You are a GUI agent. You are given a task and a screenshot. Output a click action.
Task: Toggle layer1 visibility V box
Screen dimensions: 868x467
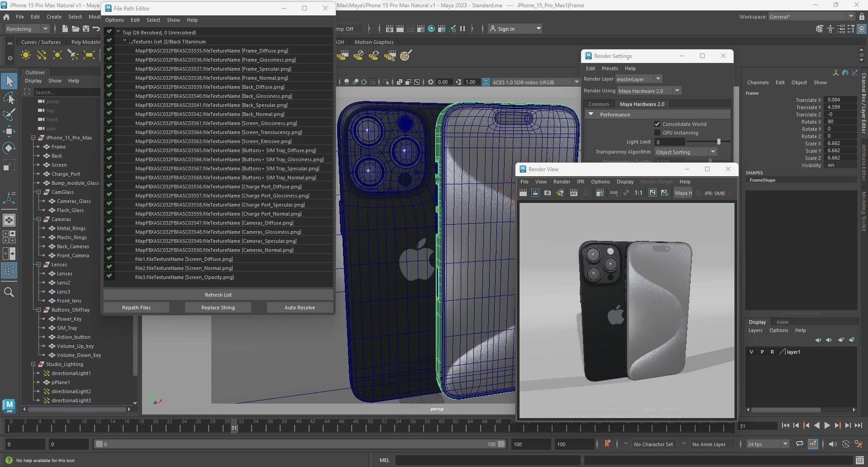tap(752, 352)
